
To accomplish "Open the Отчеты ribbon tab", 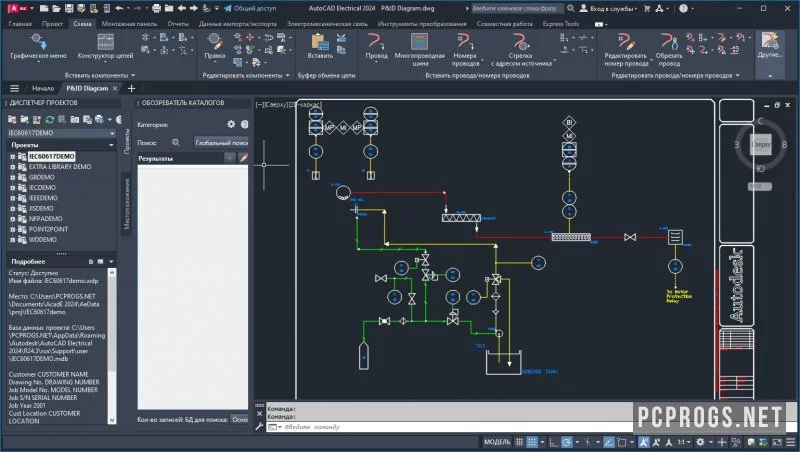I will click(x=178, y=23).
